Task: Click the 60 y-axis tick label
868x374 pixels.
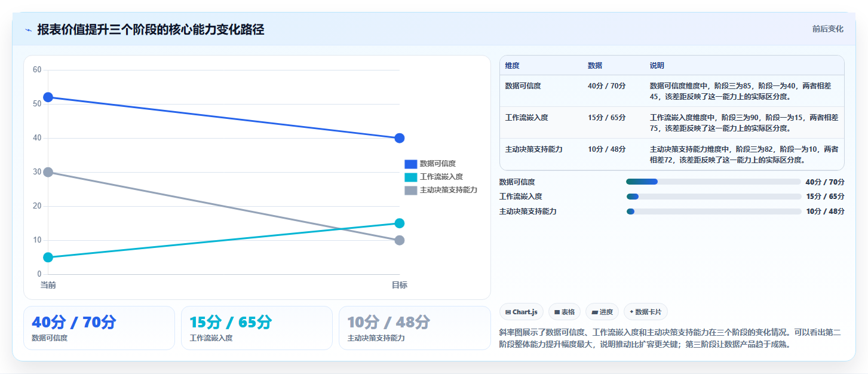Action: tap(37, 70)
